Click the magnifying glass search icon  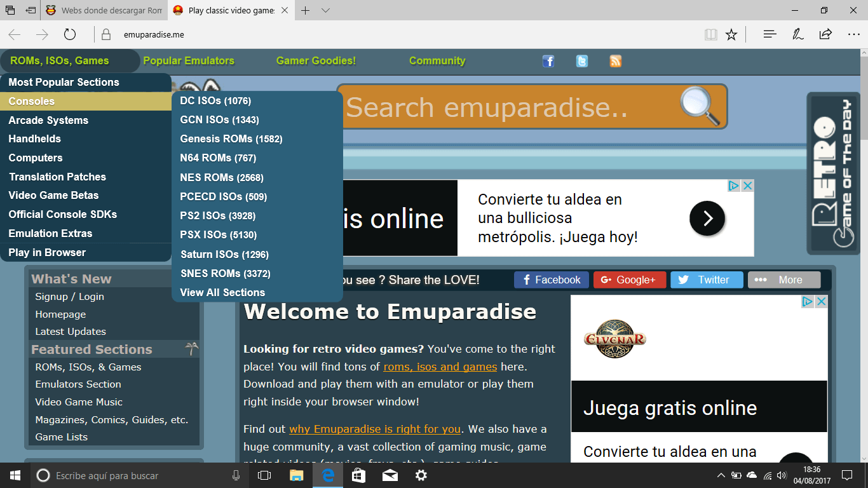tap(700, 106)
